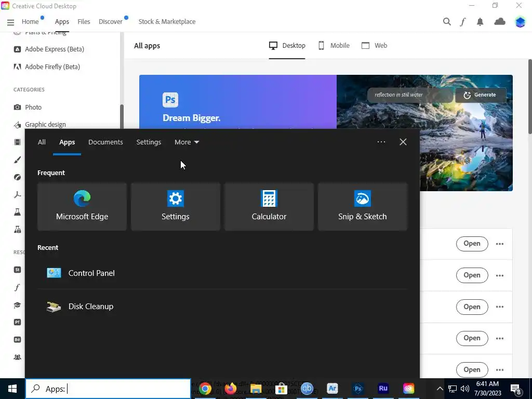The image size is (532, 399).
Task: Open Adobe Firefly (Beta) in sidebar
Action: pos(46,67)
